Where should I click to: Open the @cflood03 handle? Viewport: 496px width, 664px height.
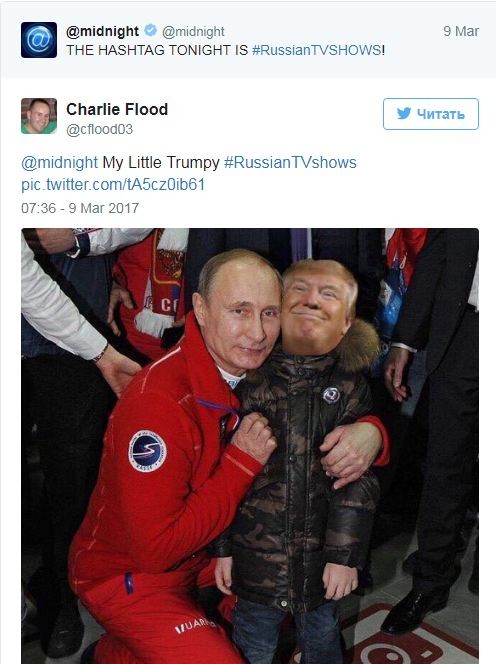(x=99, y=129)
